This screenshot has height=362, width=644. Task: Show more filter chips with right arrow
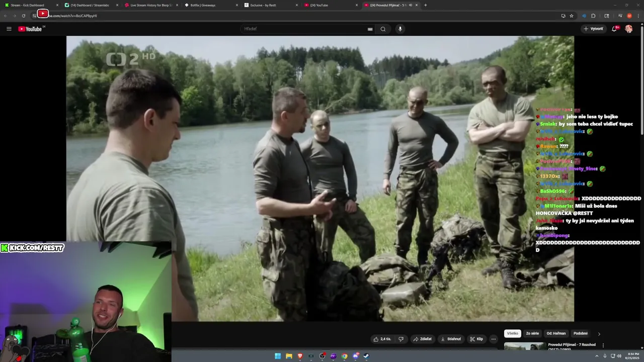click(599, 334)
